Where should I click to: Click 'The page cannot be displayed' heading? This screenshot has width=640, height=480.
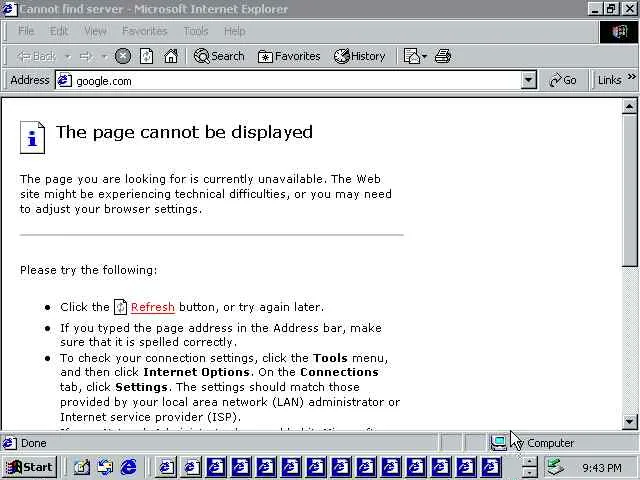[x=184, y=132]
